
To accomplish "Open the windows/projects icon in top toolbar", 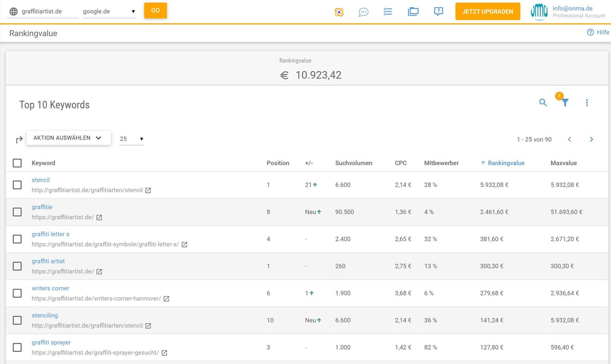I will coord(413,11).
